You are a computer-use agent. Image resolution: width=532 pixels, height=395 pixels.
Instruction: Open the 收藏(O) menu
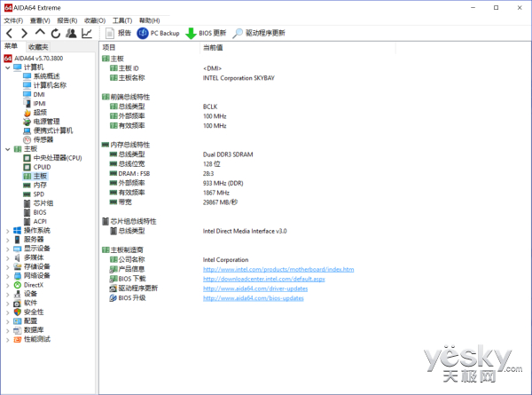click(95, 20)
